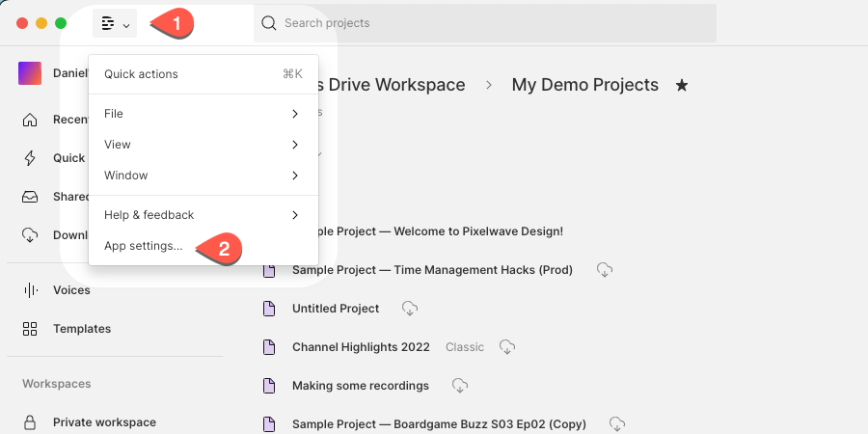
Task: Click document icon for Time Management Hacks project
Action: coord(270,270)
